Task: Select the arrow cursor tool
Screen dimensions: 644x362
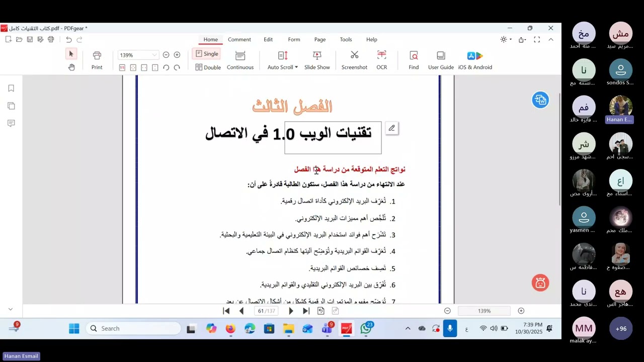Action: [71, 54]
